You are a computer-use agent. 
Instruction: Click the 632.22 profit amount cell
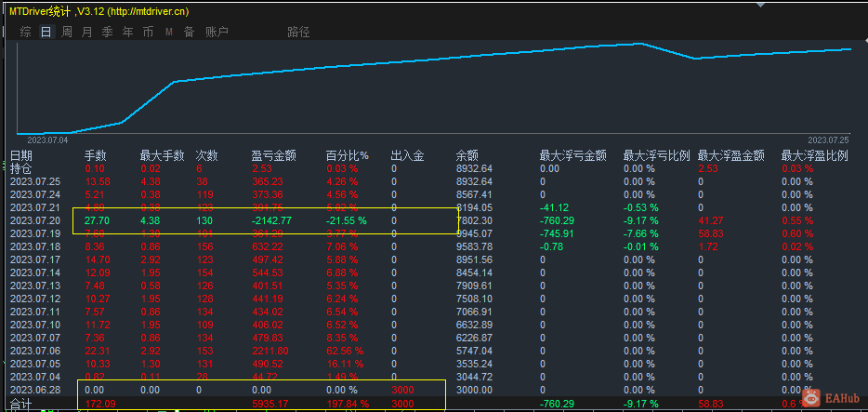click(x=268, y=246)
